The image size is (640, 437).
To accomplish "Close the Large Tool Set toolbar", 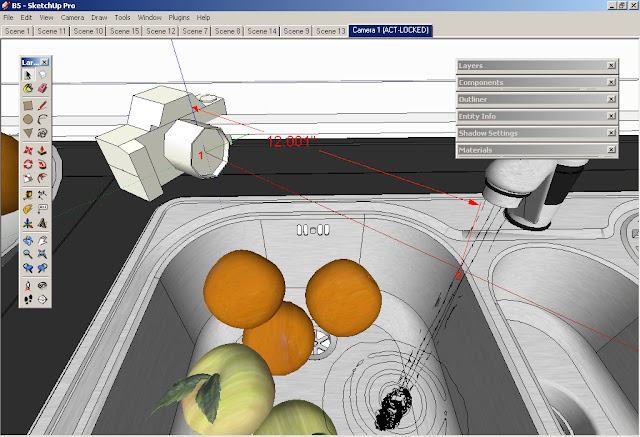I will [x=44, y=62].
